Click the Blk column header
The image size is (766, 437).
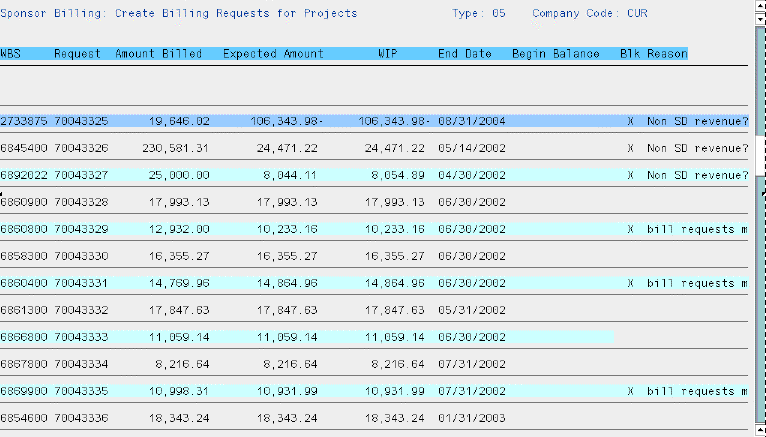(629, 53)
